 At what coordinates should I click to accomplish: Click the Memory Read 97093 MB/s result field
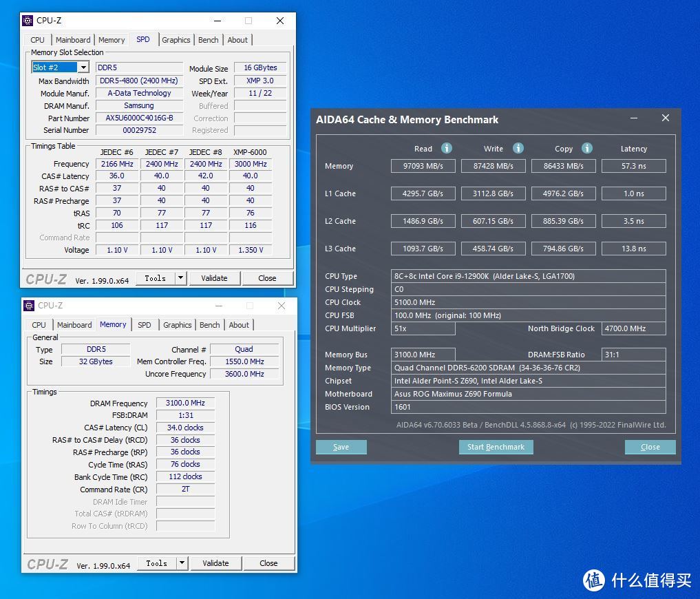(423, 166)
